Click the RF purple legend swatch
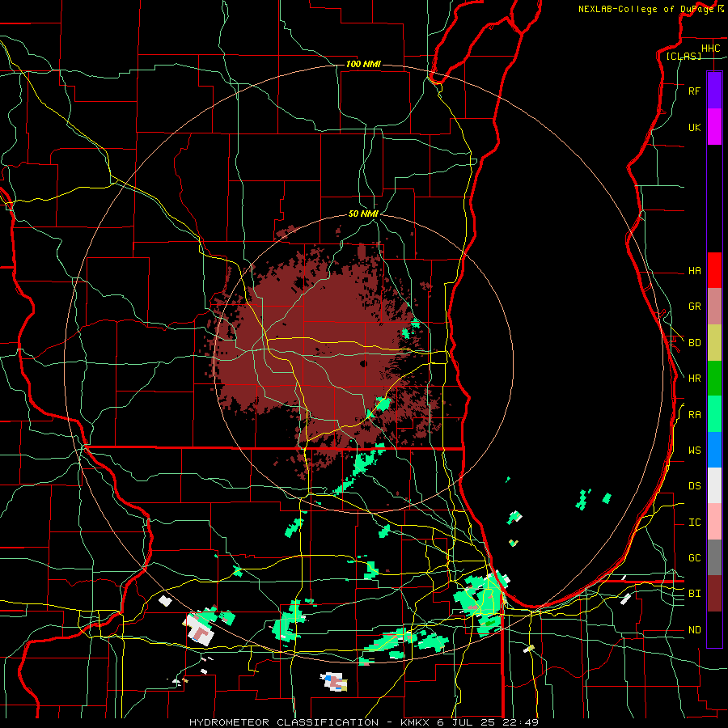 (714, 91)
